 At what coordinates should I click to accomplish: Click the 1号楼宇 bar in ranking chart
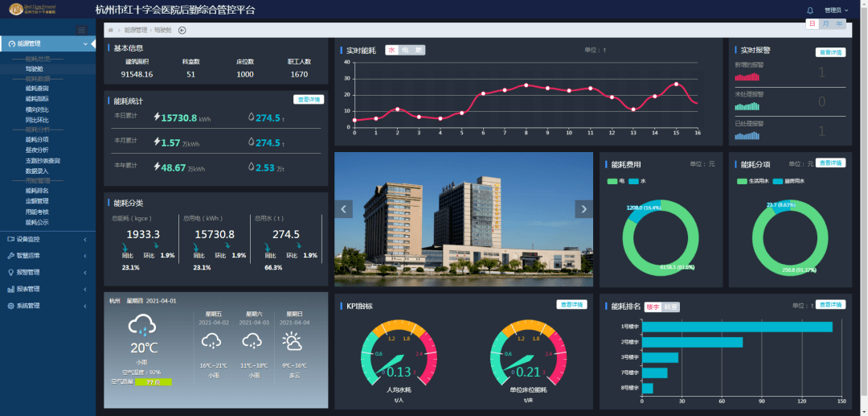[x=737, y=327]
